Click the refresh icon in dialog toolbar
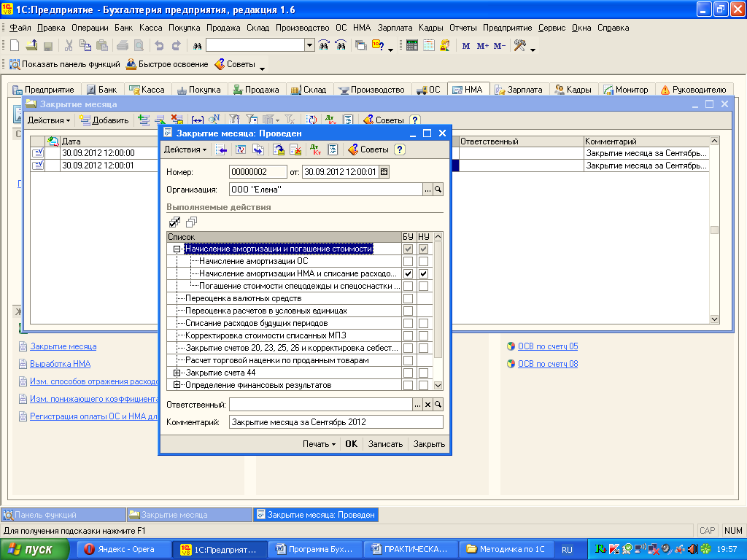 [x=241, y=149]
